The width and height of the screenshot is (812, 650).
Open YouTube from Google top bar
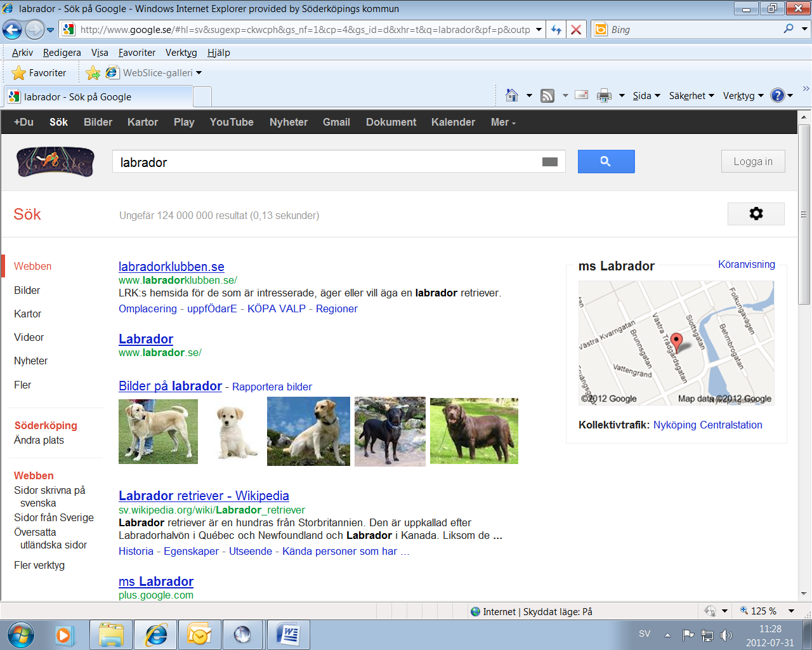pyautogui.click(x=232, y=122)
